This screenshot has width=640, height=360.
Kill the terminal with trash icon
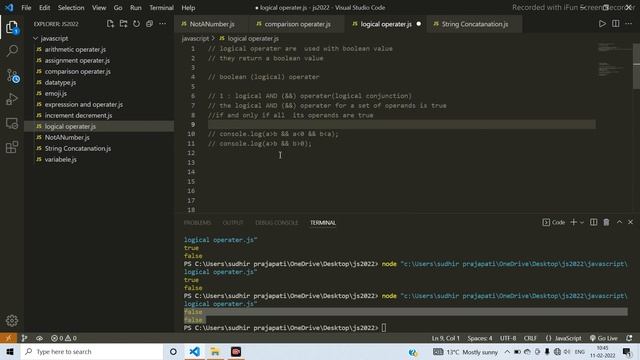coord(607,222)
